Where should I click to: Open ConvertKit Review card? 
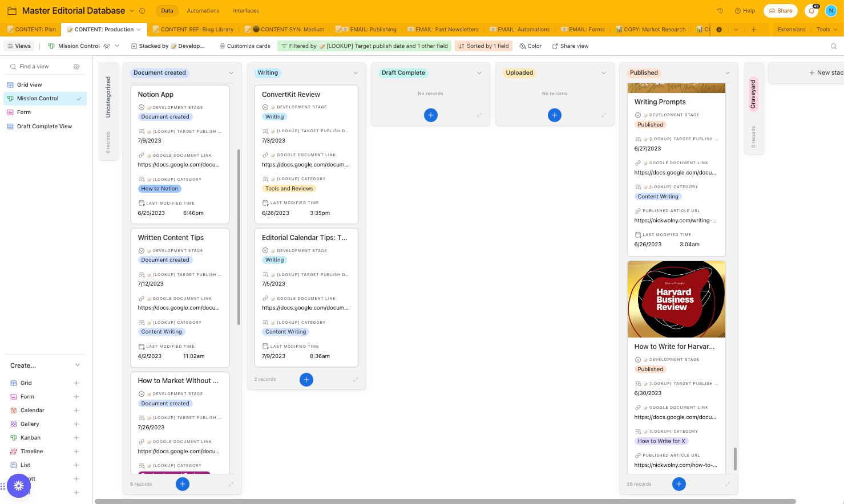[306, 154]
